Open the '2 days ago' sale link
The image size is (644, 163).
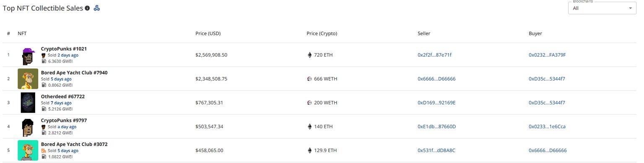coord(68,55)
